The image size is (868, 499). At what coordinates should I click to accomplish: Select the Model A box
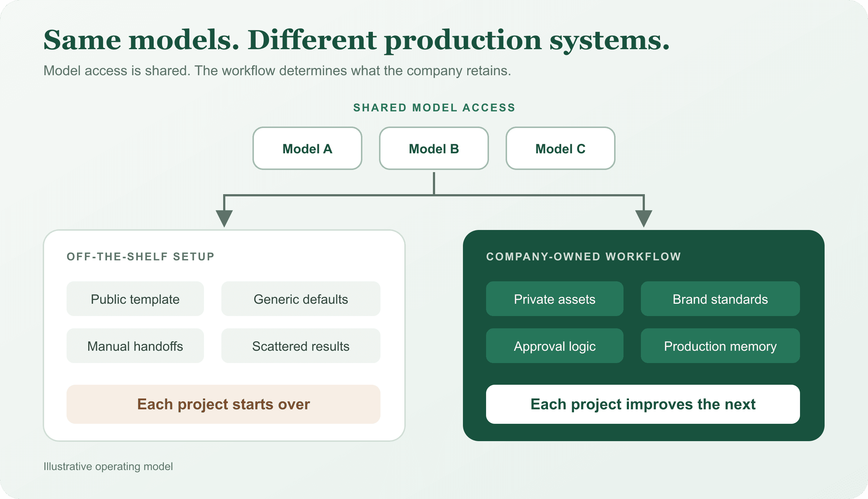pos(307,148)
